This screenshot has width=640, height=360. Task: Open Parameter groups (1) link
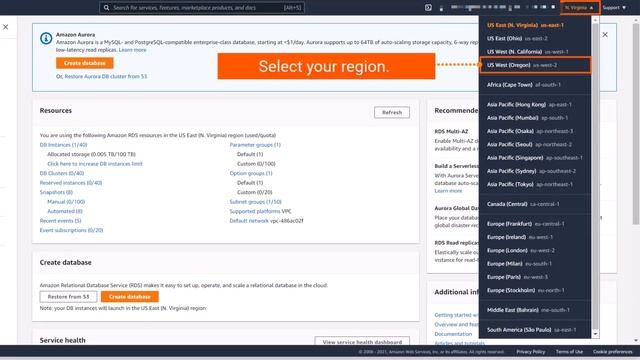[255, 145]
